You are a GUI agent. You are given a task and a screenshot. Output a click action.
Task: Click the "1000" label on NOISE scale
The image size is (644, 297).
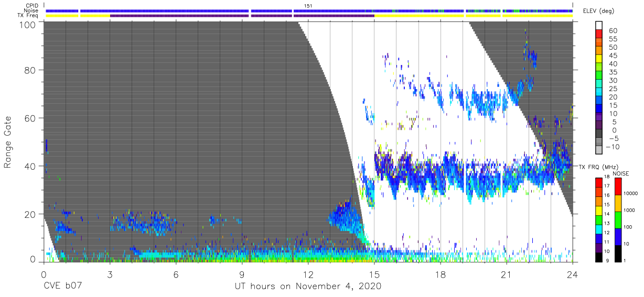click(x=630, y=210)
